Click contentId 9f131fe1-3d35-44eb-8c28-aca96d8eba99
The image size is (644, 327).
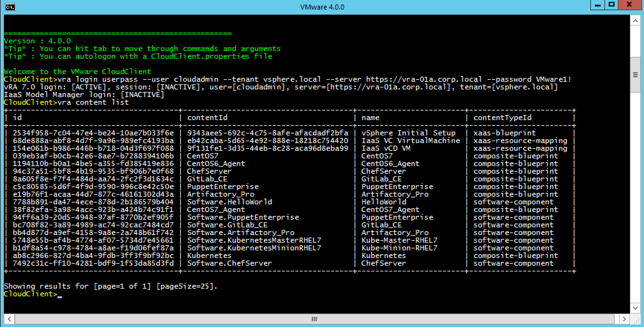point(268,148)
